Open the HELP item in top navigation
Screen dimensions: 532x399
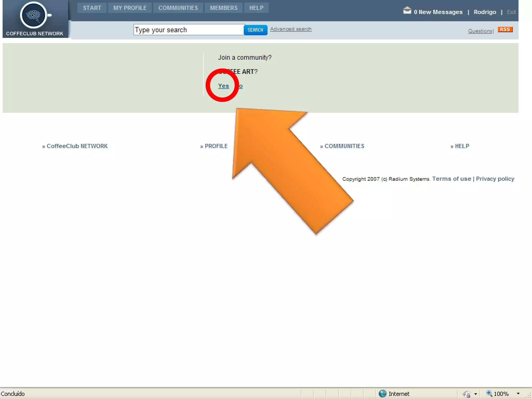256,8
